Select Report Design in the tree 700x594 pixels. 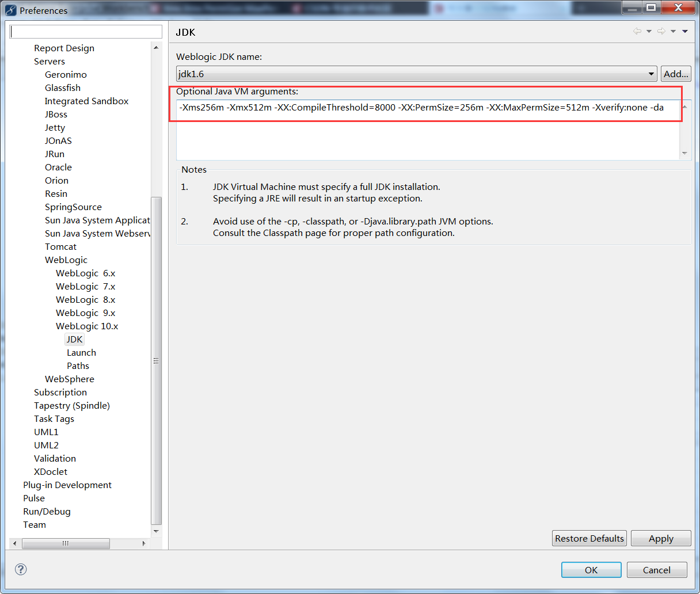(x=64, y=48)
